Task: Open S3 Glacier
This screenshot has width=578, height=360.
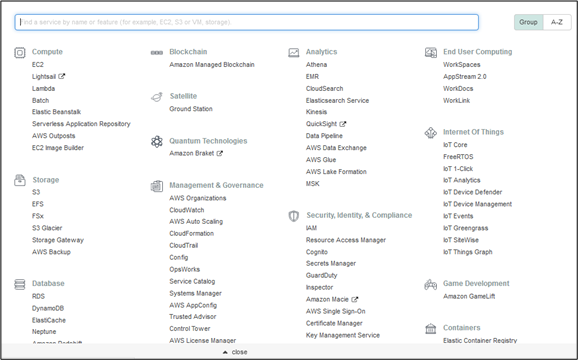Action: click(x=47, y=228)
